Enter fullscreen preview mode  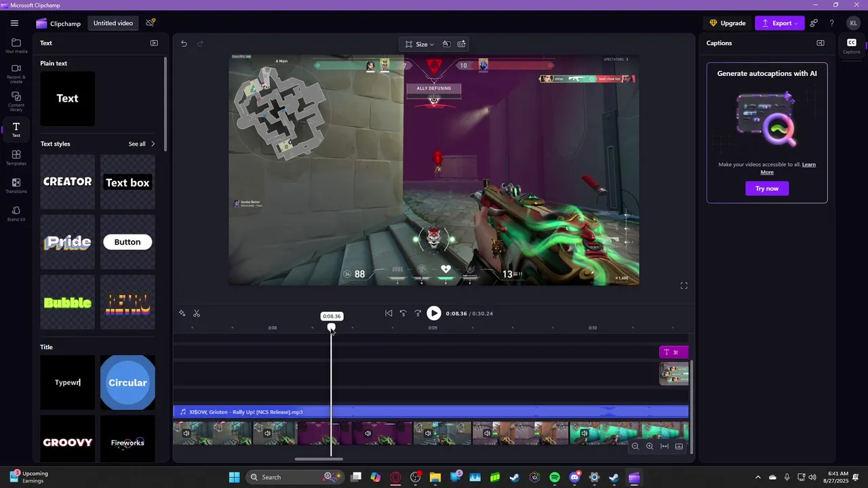tap(684, 286)
